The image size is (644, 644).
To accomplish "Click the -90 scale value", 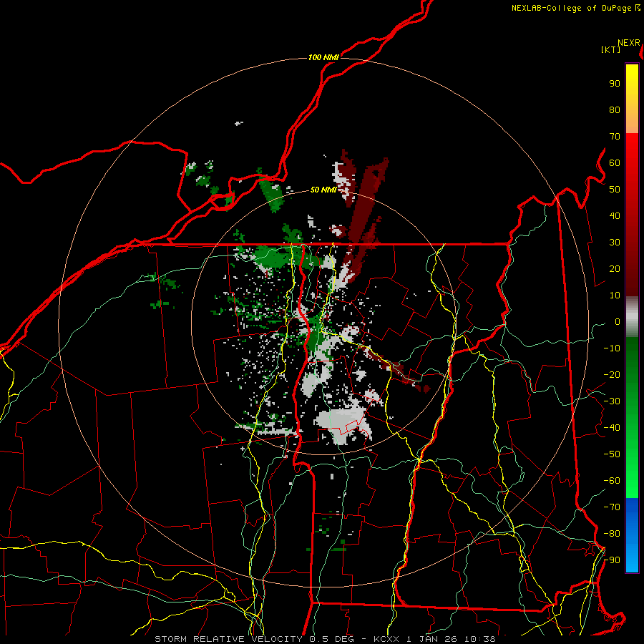I will point(612,560).
